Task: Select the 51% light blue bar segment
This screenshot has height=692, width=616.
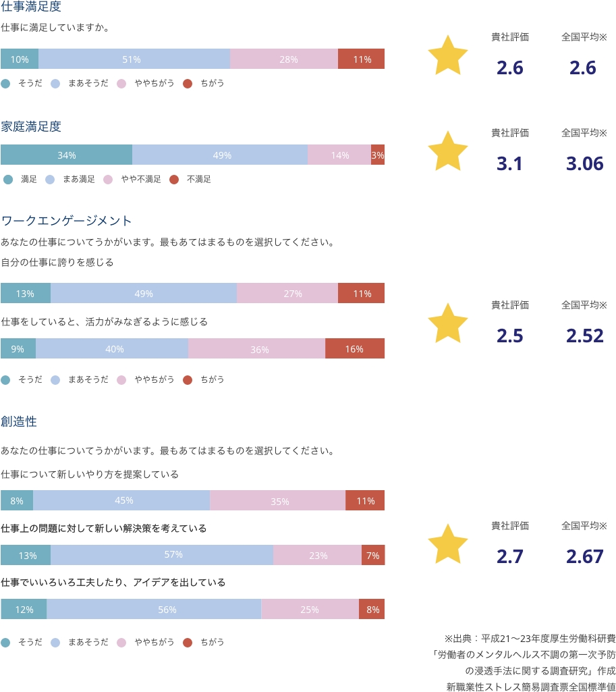Action: (134, 59)
